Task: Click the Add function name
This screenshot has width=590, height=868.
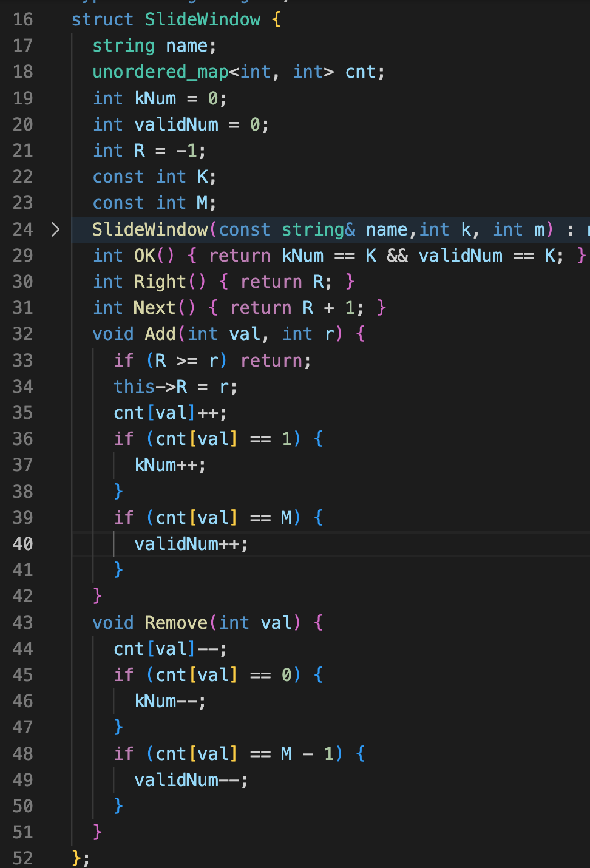Action: tap(160, 334)
